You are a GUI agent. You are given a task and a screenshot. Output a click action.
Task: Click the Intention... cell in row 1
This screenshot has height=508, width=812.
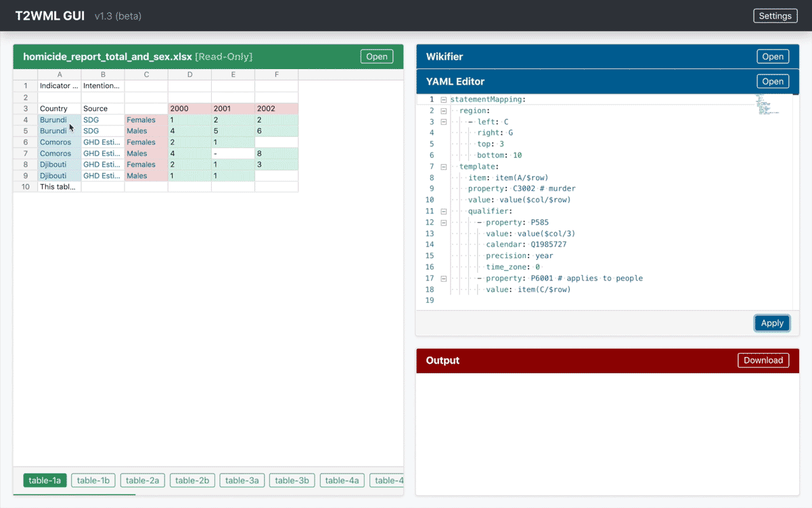click(x=103, y=86)
